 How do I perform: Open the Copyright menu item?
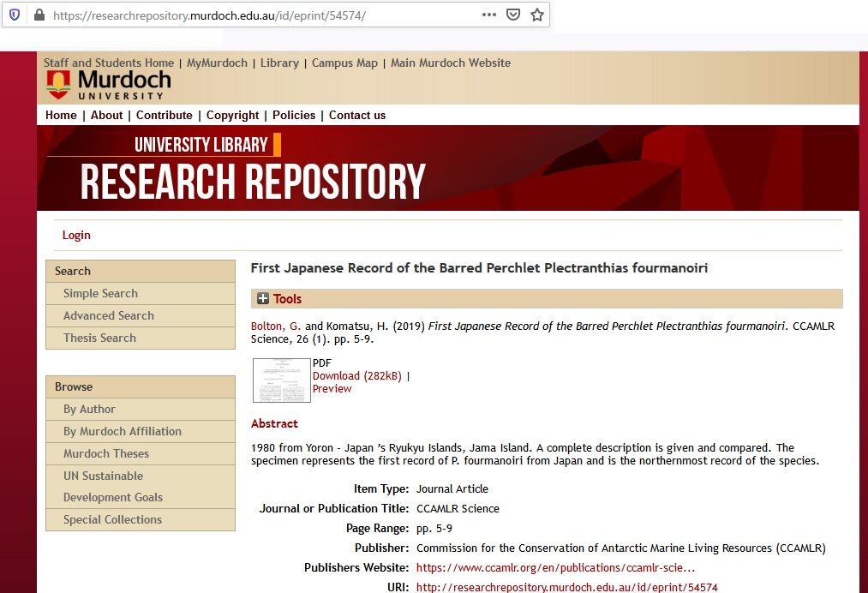[232, 115]
